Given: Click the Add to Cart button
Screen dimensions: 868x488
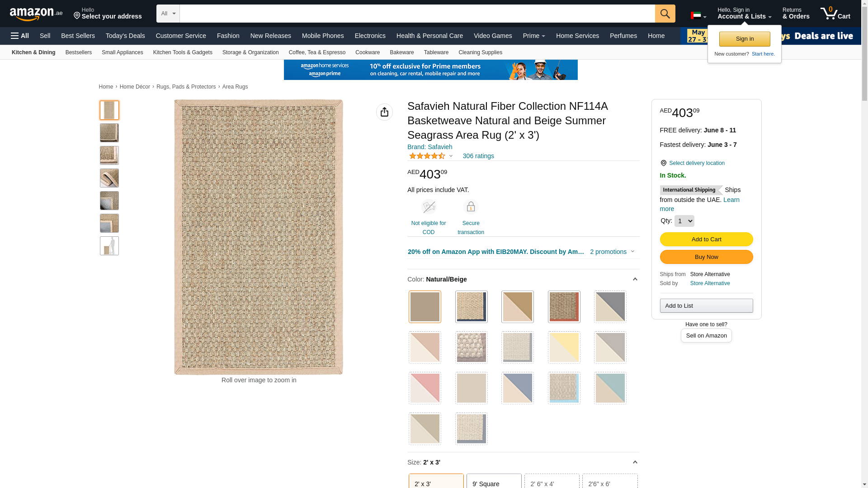Looking at the screenshot, I should point(706,239).
